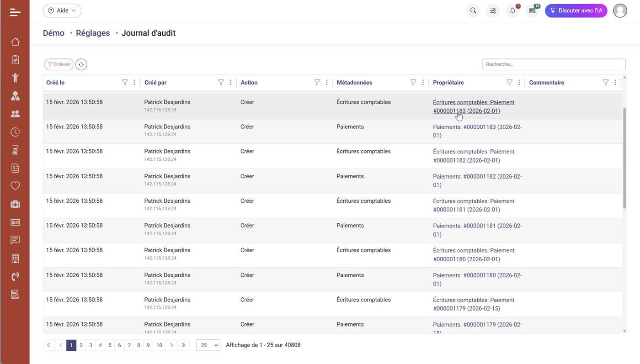Viewport: 640px width, 364px height.
Task: Click the Recherche search field
Action: tap(554, 64)
